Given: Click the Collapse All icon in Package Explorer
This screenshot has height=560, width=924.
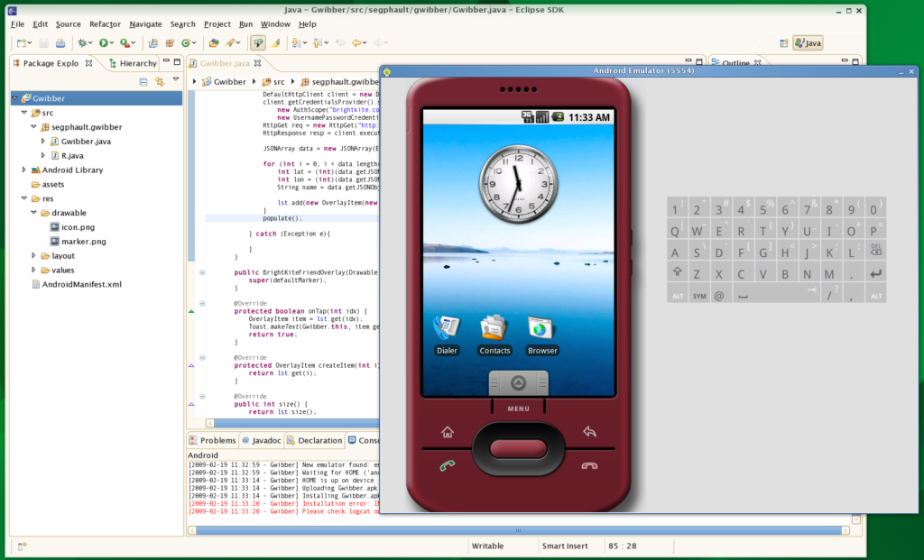Looking at the screenshot, I should 143,81.
